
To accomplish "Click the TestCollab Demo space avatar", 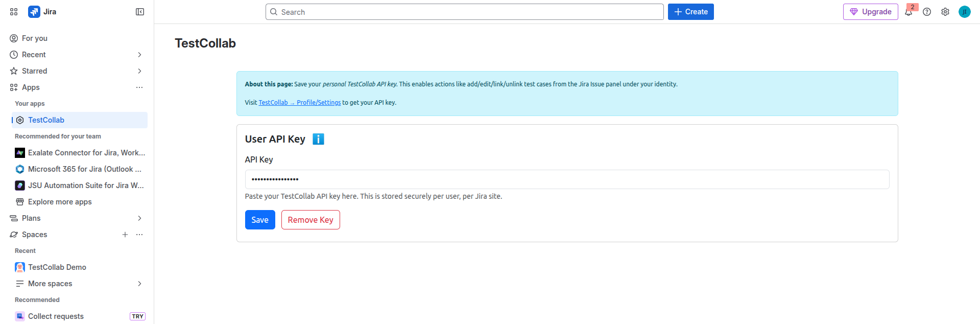I will 20,267.
